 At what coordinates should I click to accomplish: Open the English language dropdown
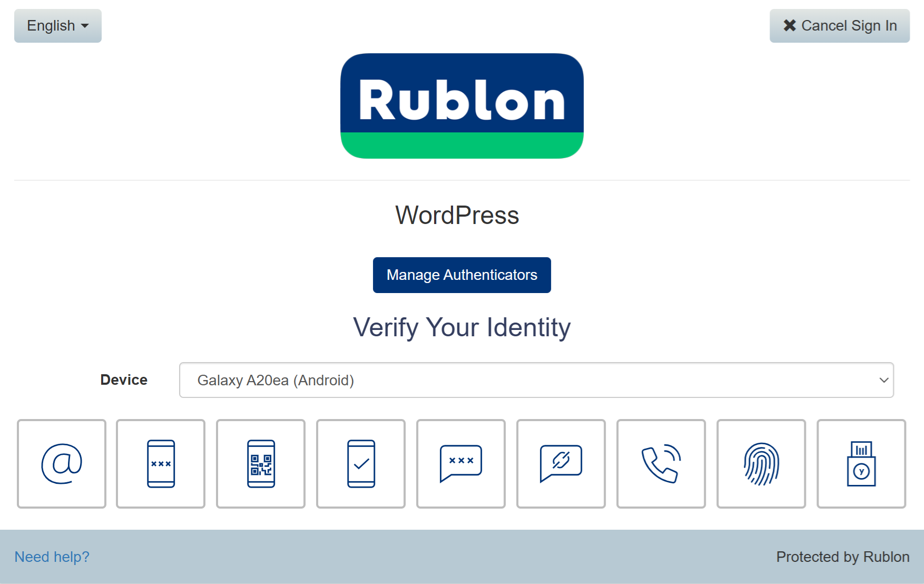click(58, 26)
